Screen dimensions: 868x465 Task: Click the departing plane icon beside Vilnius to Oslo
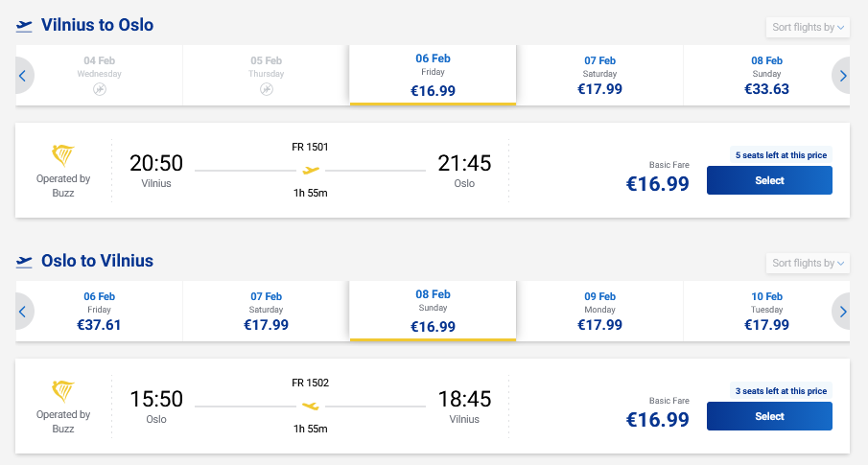click(24, 26)
